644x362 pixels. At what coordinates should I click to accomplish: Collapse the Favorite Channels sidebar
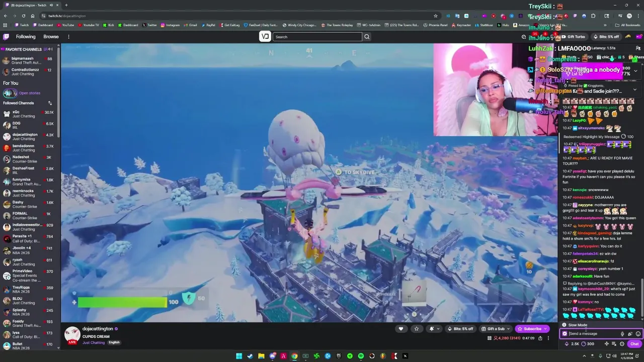(50, 49)
